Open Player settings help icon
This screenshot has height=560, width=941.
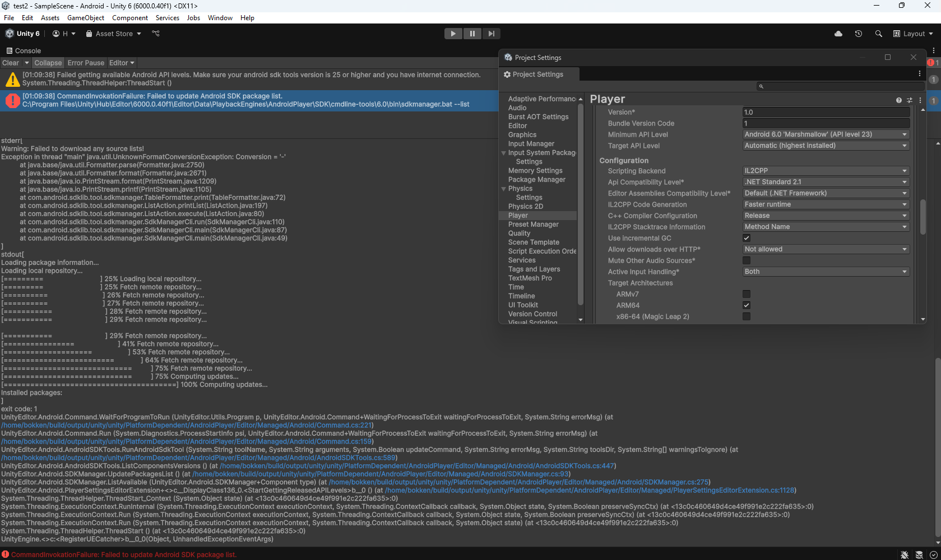pyautogui.click(x=899, y=100)
